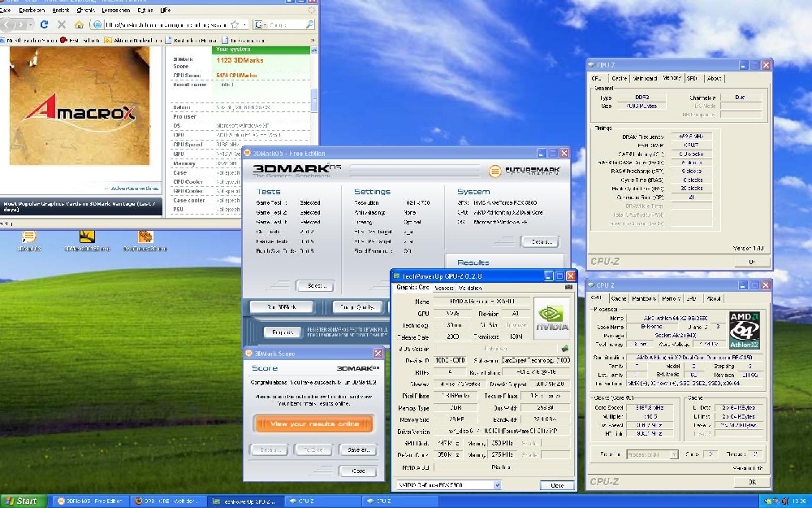Click the Google search engine icon
The width and height of the screenshot is (812, 508).
pos(258,24)
